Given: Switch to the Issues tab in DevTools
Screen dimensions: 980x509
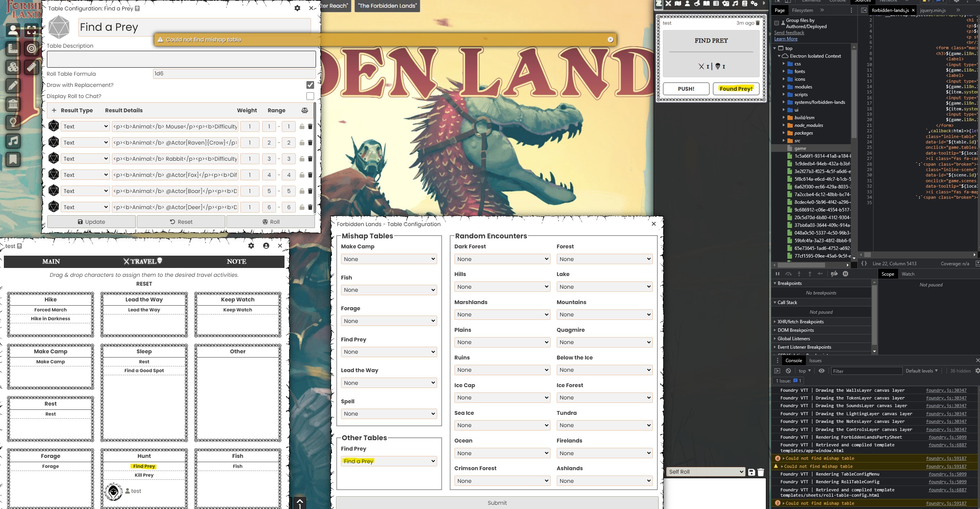Looking at the screenshot, I should tap(815, 360).
